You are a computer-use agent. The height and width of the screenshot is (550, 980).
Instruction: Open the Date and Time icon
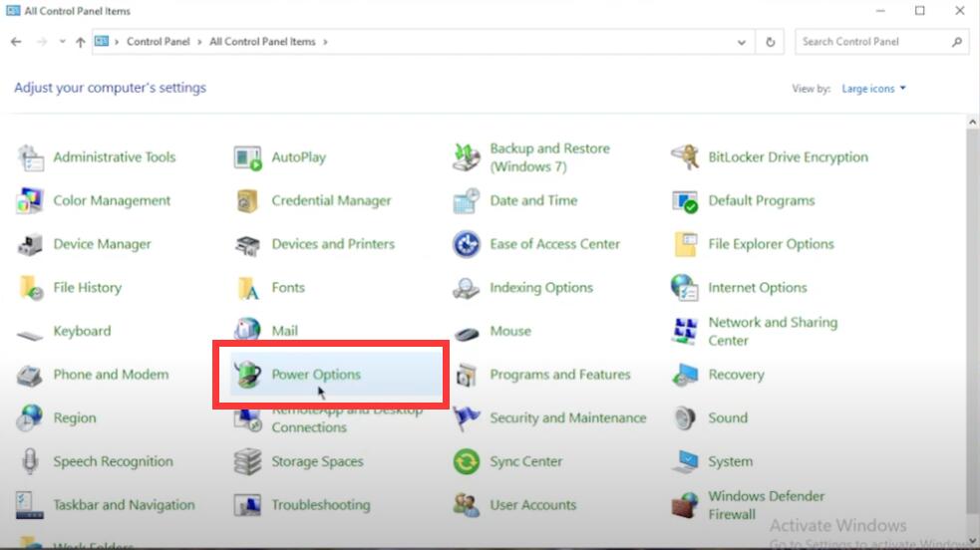(466, 201)
